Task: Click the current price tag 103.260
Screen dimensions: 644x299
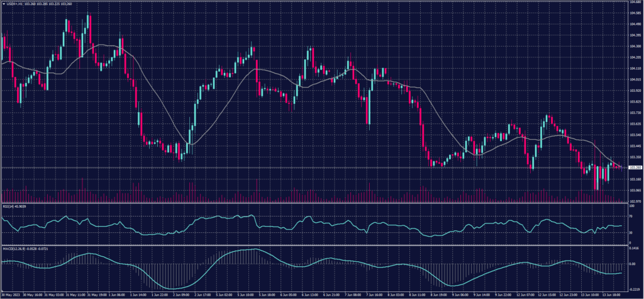Action: [x=634, y=167]
